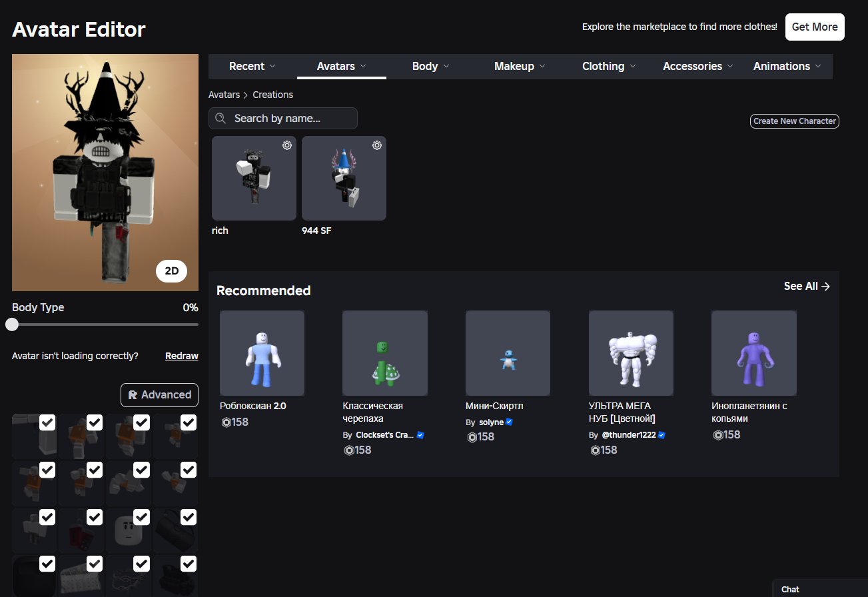Screen dimensions: 868x597
Task: Click the avatar name label rich
Action: [x=220, y=231]
